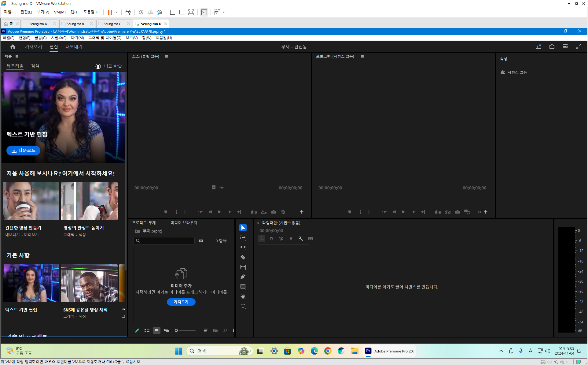Switch project panel to list view
Viewport: 588px width, 365px height.
click(147, 330)
